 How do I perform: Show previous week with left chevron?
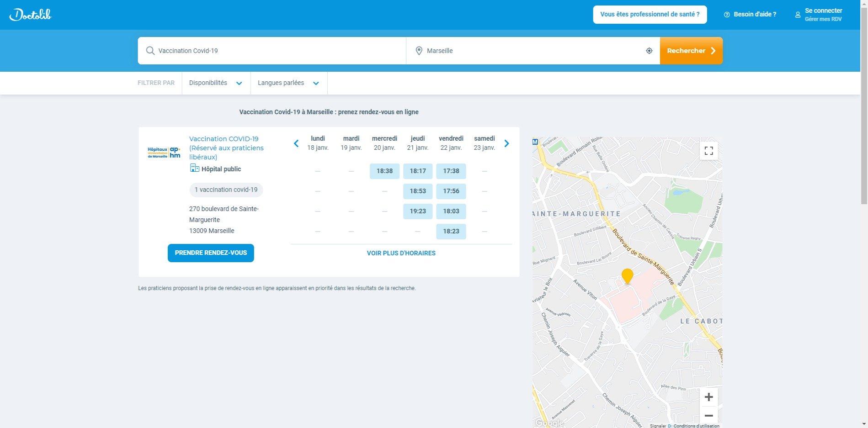pos(296,143)
